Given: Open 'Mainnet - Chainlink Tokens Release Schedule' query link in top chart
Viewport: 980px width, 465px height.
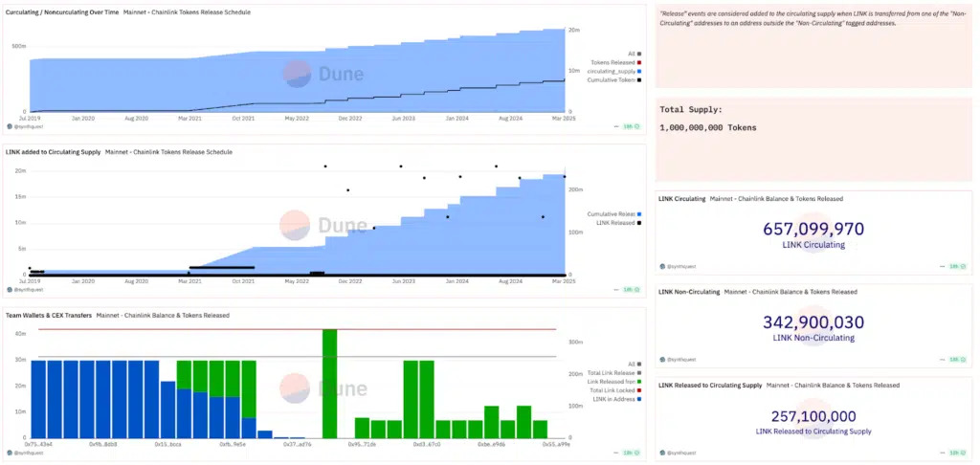Looking at the screenshot, I should coord(188,12).
